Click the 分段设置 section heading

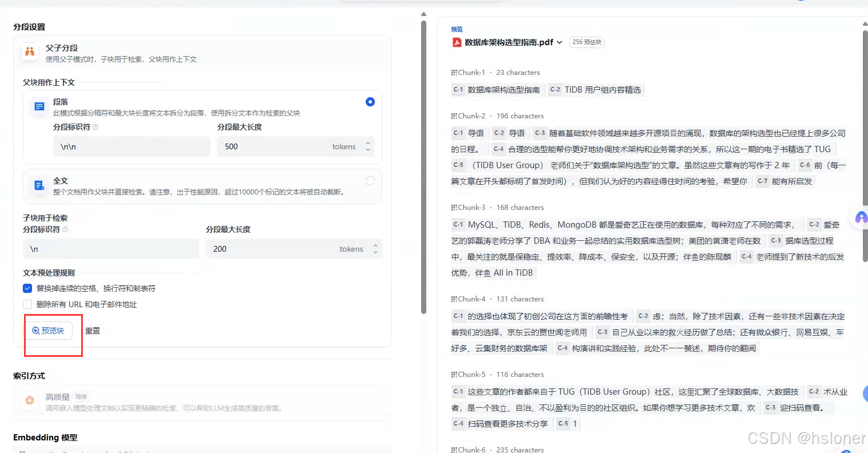[29, 27]
